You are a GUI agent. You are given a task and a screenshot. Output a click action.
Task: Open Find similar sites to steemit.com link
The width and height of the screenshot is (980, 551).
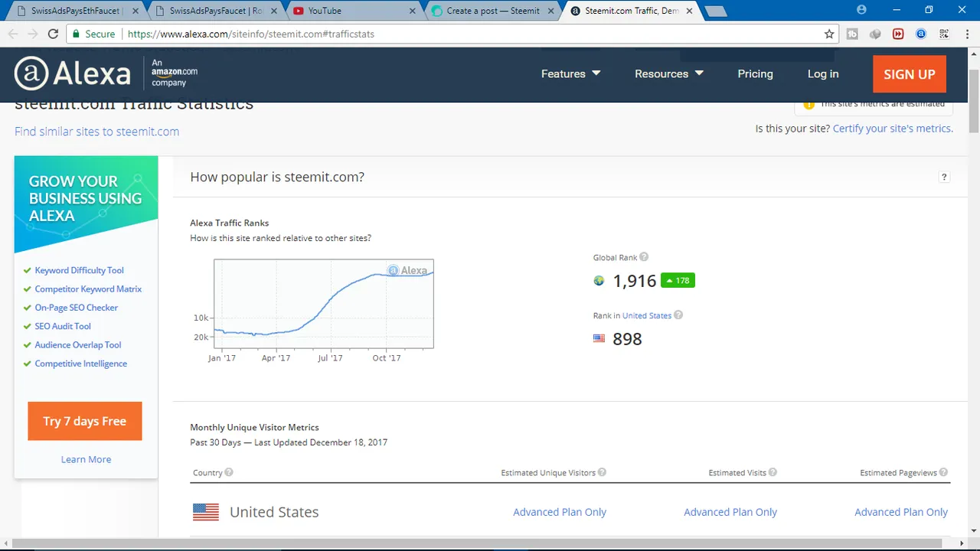point(96,131)
